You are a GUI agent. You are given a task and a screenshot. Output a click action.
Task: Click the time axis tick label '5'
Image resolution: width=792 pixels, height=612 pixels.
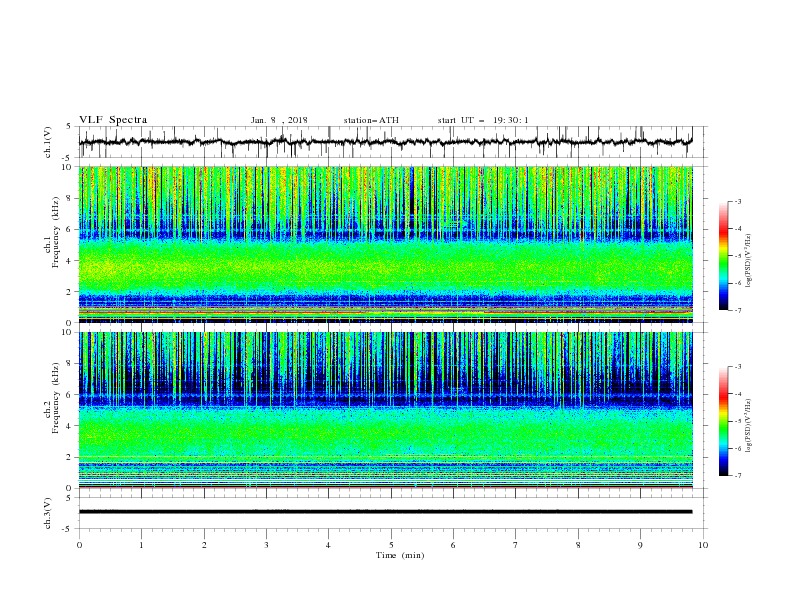point(391,545)
